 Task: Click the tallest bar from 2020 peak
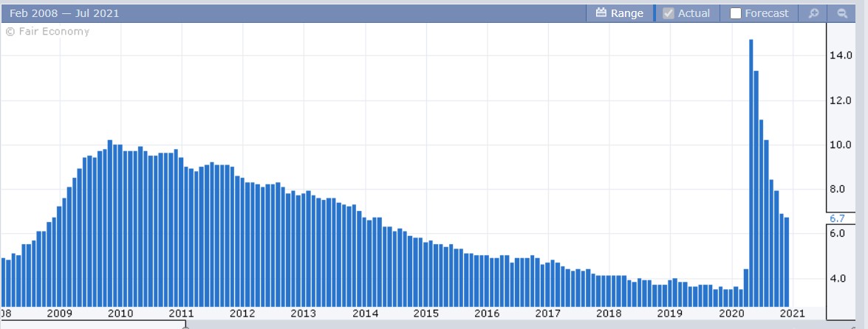pyautogui.click(x=751, y=173)
